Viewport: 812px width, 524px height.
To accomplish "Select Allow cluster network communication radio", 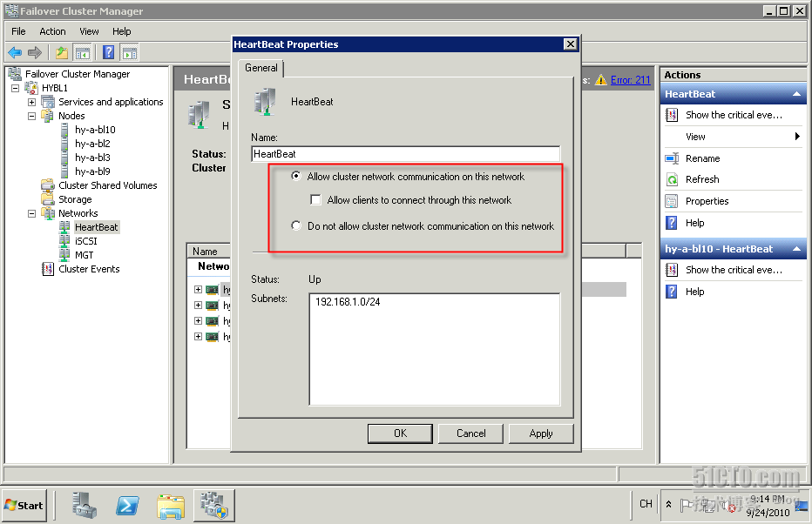I will pos(295,176).
